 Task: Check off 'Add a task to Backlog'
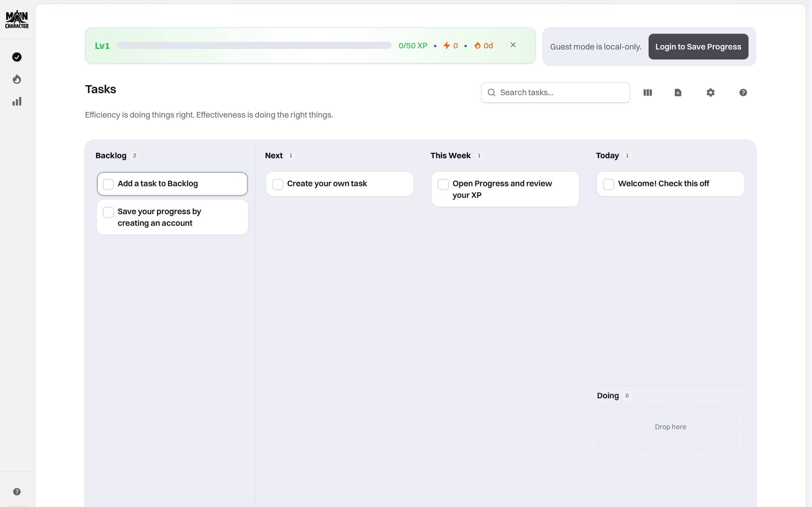[x=108, y=184]
